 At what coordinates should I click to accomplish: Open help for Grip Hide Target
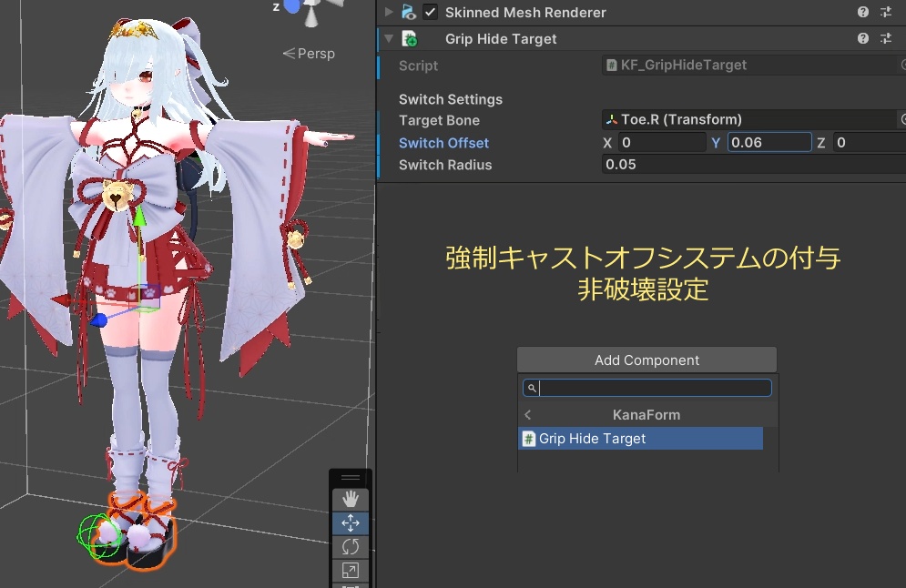click(x=862, y=38)
